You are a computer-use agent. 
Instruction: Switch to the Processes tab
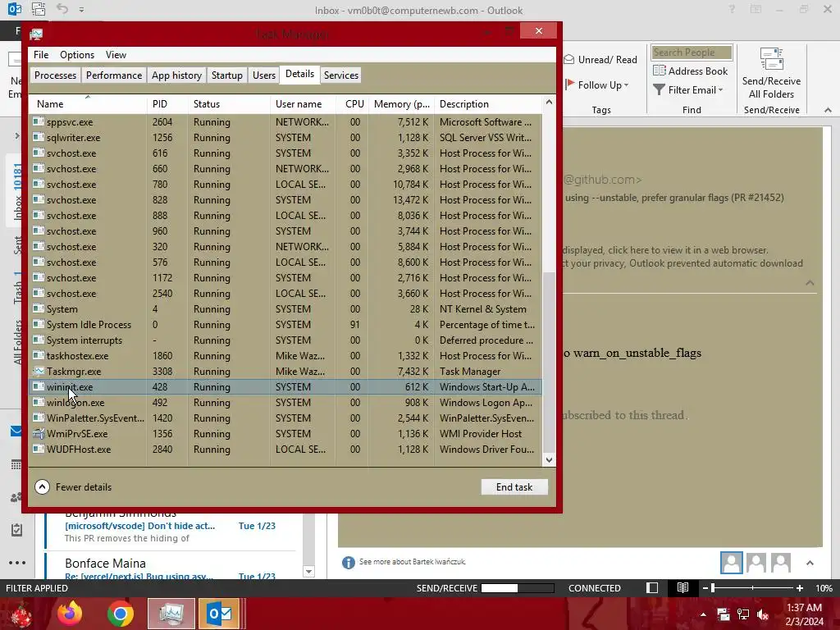tap(55, 75)
